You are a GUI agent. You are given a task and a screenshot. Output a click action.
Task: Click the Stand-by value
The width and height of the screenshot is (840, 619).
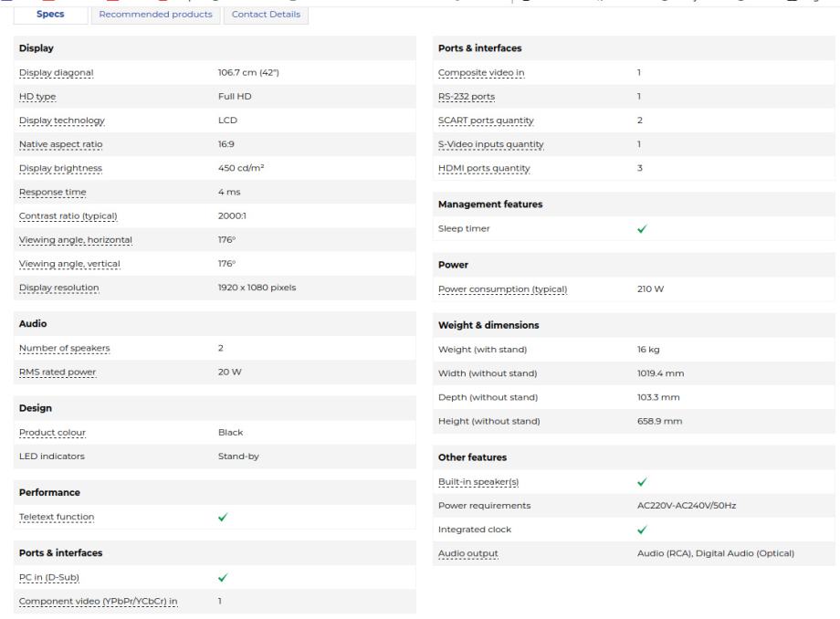(238, 456)
